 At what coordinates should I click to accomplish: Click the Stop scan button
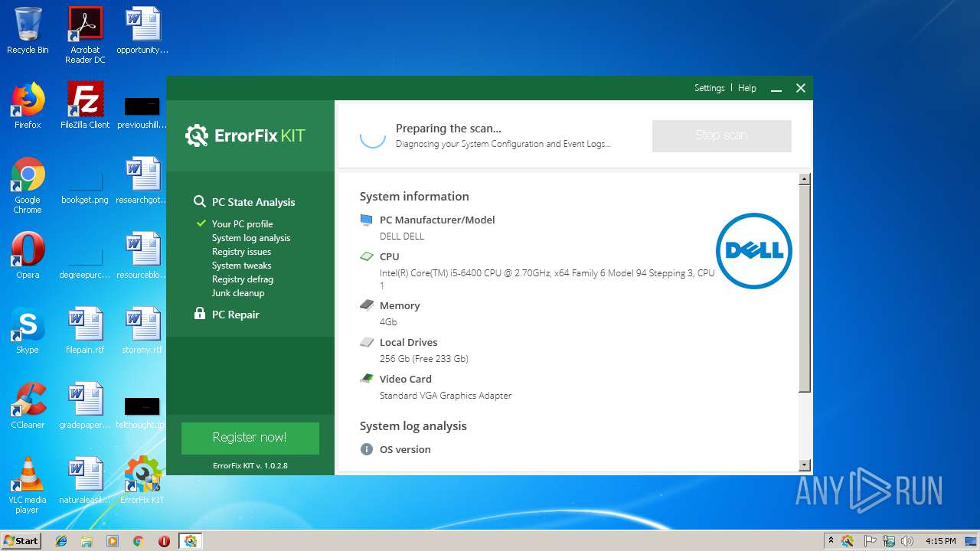[x=721, y=135]
